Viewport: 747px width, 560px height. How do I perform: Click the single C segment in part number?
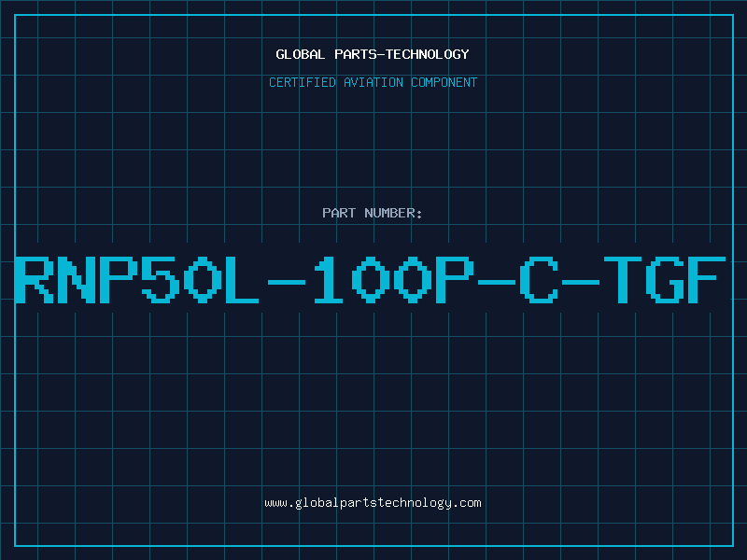pos(539,279)
